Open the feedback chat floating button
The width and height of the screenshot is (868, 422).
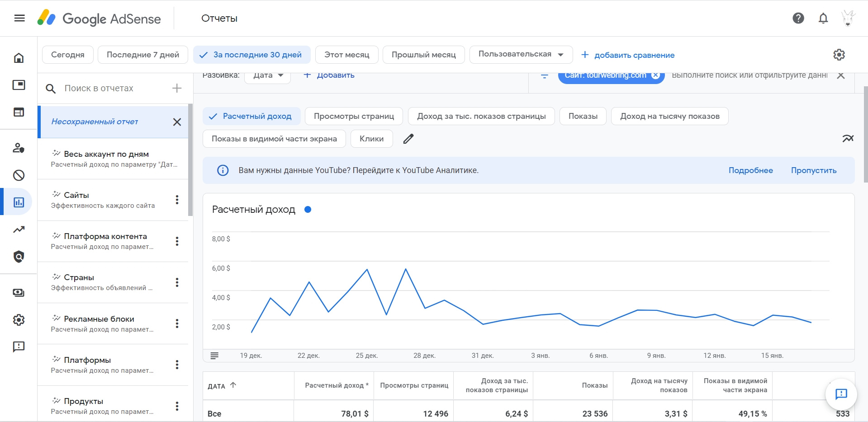tap(841, 394)
